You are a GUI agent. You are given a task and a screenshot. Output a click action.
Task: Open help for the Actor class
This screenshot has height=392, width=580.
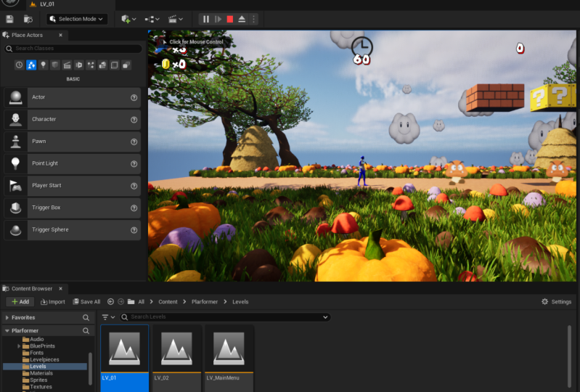click(134, 97)
